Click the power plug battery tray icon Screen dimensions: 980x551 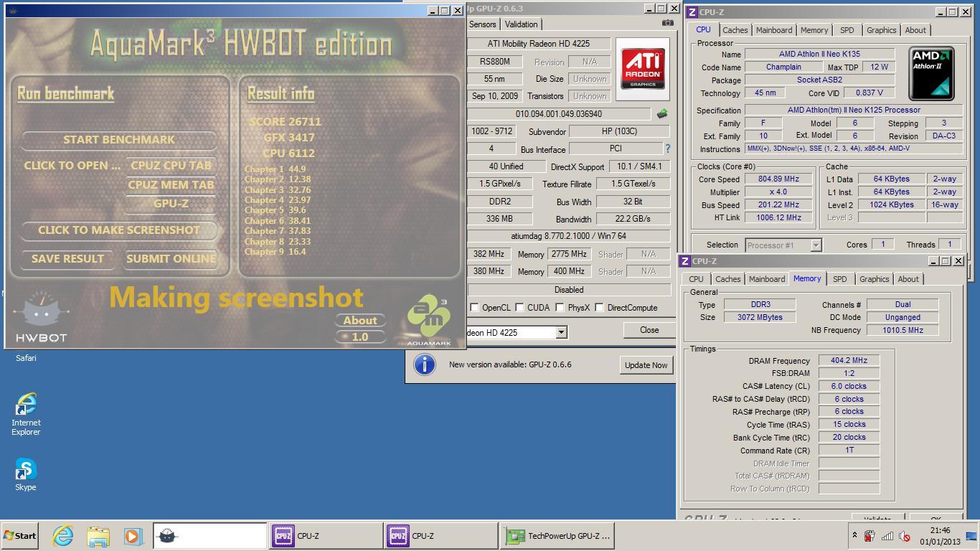click(x=870, y=536)
